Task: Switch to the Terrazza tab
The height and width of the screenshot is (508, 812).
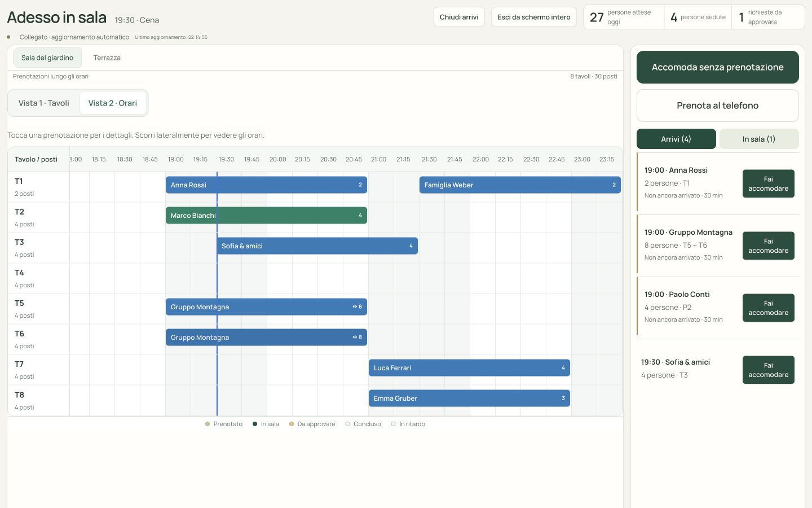Action: coord(107,58)
